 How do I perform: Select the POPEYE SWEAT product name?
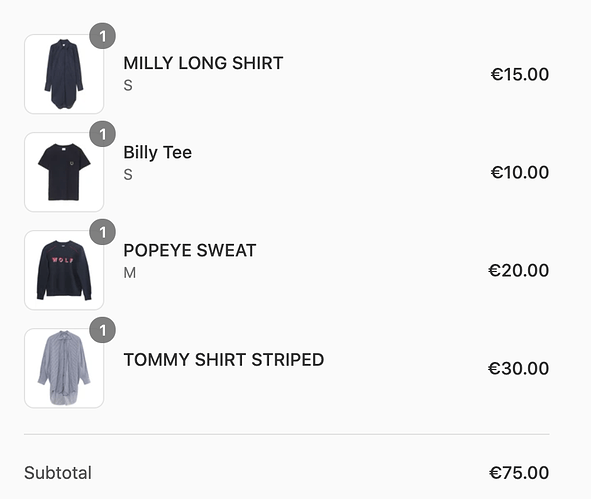190,251
